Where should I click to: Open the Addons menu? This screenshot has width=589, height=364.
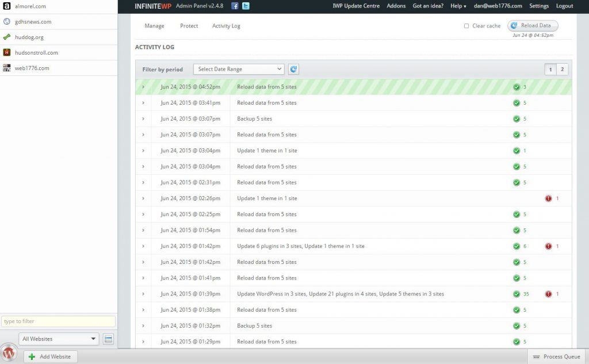pos(396,6)
